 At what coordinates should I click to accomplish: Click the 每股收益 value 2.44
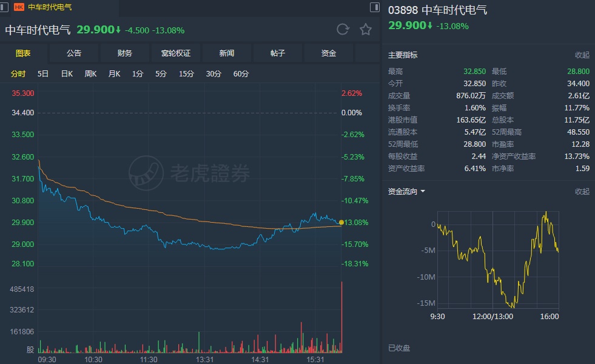click(479, 157)
